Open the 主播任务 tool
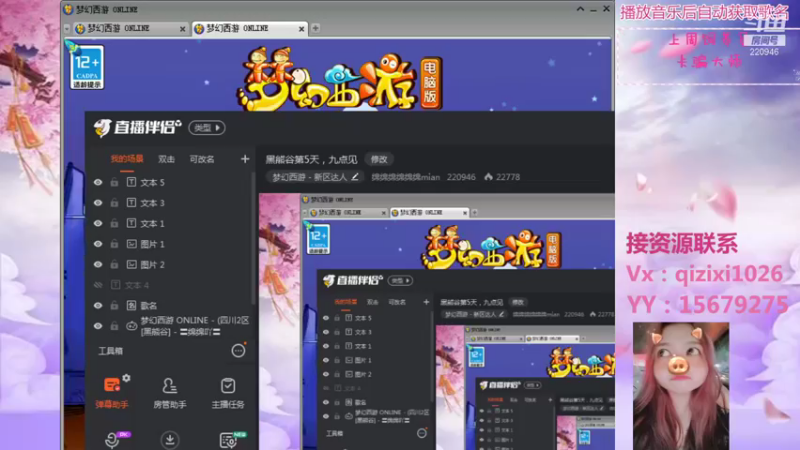The height and width of the screenshot is (450, 800). (x=228, y=392)
